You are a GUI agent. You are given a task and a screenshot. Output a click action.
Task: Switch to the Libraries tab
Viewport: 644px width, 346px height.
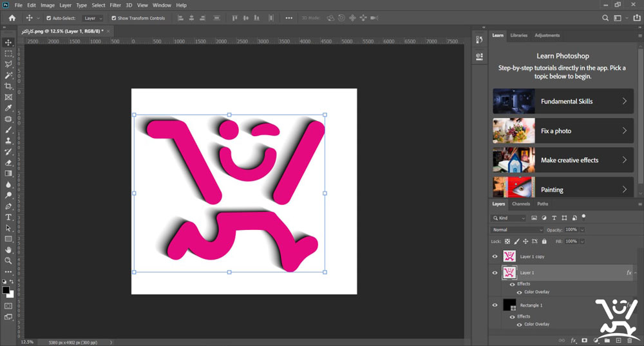[518, 35]
